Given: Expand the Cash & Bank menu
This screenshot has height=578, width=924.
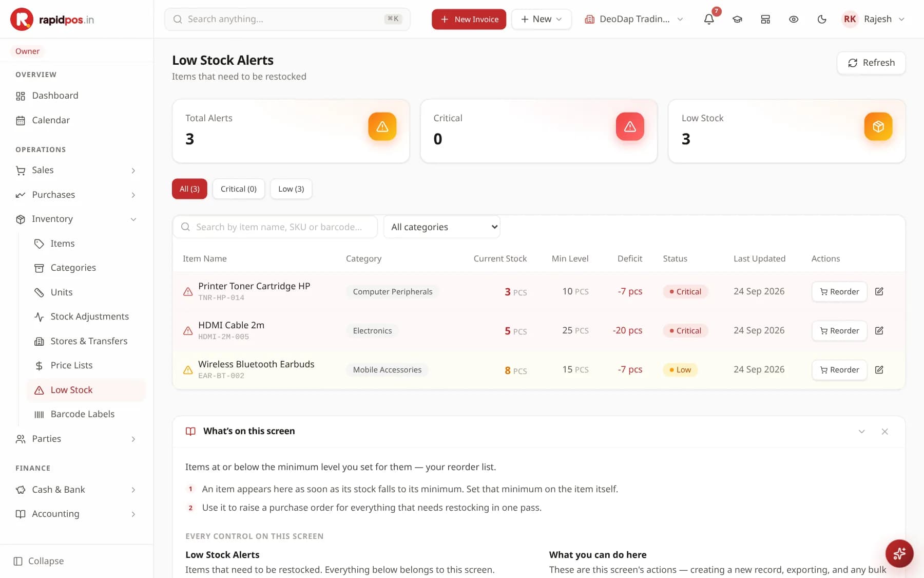Looking at the screenshot, I should click(76, 490).
